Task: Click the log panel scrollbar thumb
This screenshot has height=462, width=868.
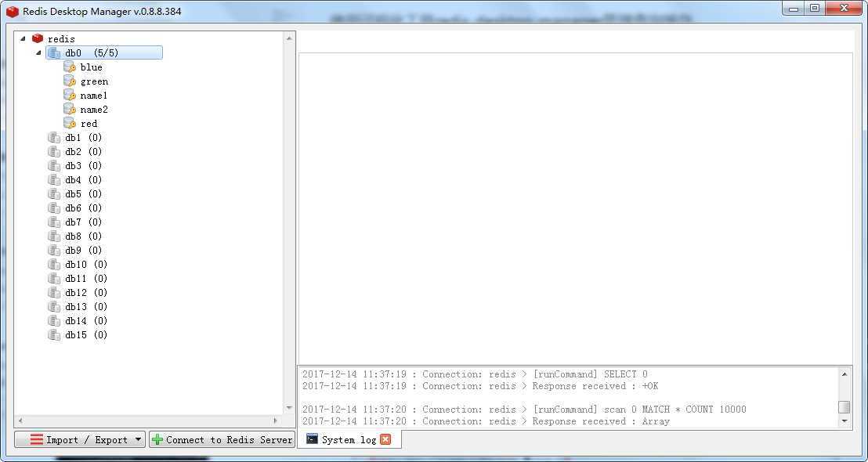Action: click(844, 407)
